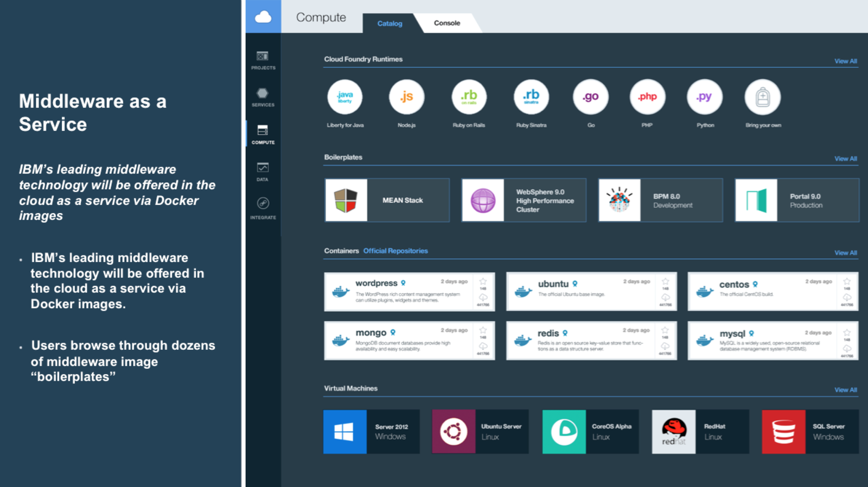Viewport: 868px width, 487px height.
Task: Open Services in the sidebar
Action: (263, 98)
